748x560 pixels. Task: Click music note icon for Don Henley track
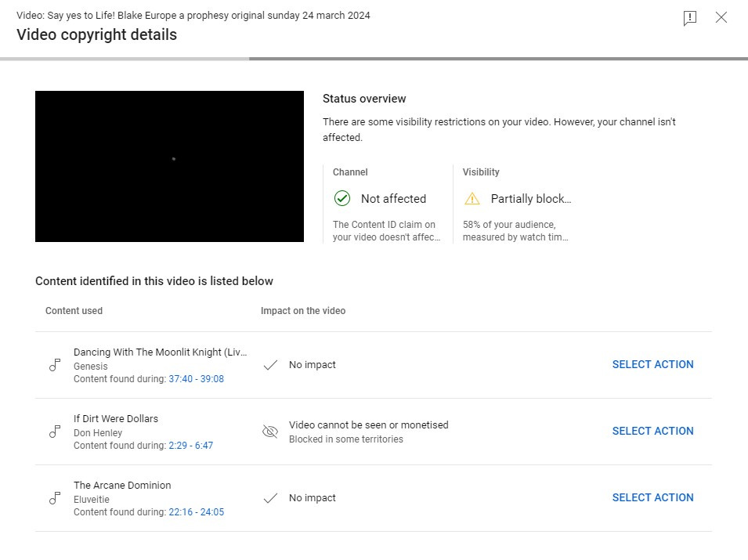(55, 432)
